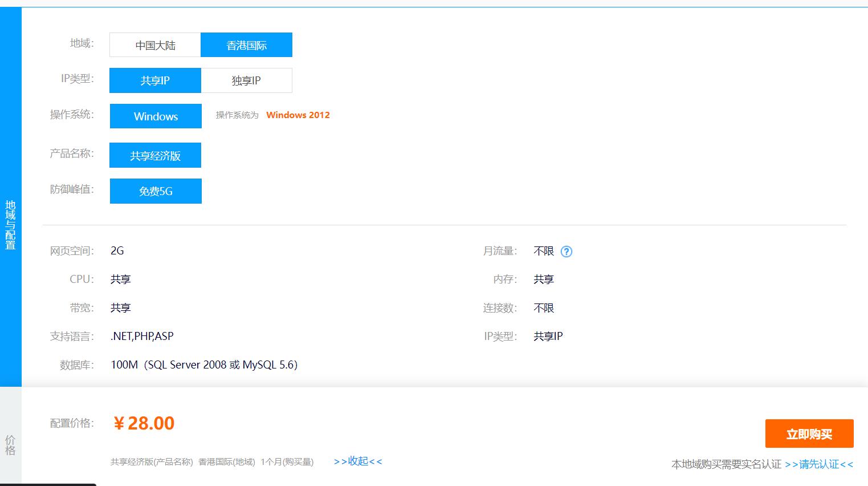Select the Windows operating system option
Image resolution: width=868 pixels, height=486 pixels.
[x=155, y=116]
